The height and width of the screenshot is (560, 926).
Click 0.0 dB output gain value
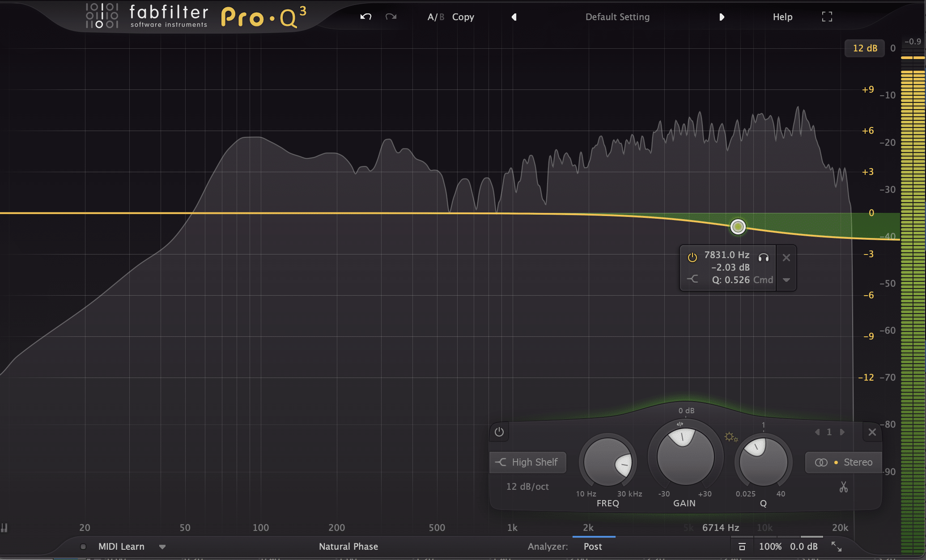pyautogui.click(x=804, y=547)
